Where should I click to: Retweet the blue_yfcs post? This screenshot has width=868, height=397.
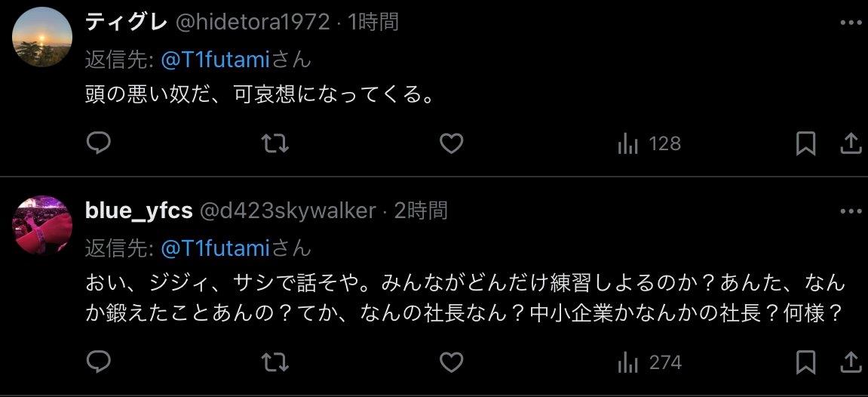[275, 363]
